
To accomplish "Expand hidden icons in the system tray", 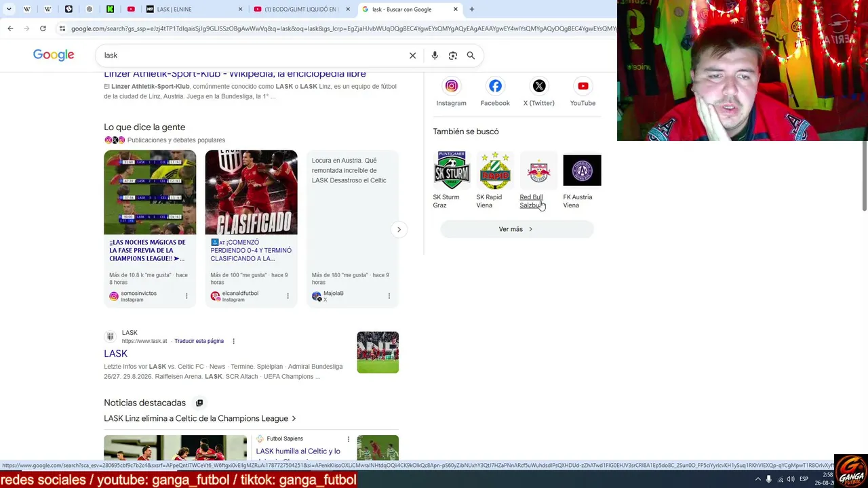I will pyautogui.click(x=757, y=479).
